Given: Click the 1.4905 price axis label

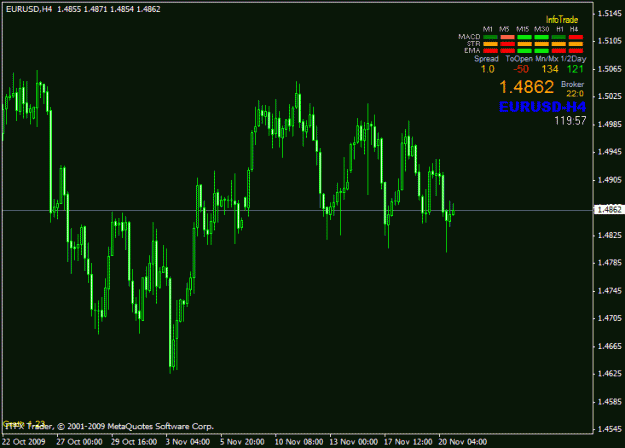Looking at the screenshot, I should (x=610, y=180).
